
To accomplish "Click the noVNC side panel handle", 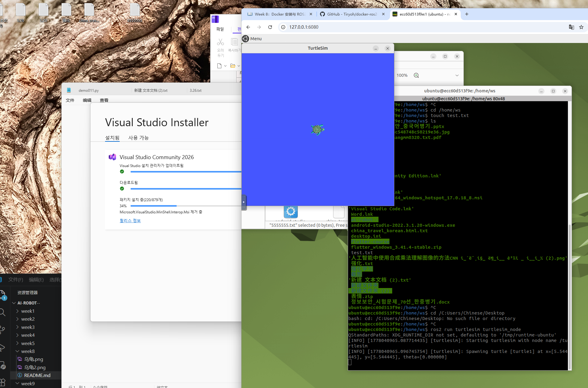I will pos(244,202).
